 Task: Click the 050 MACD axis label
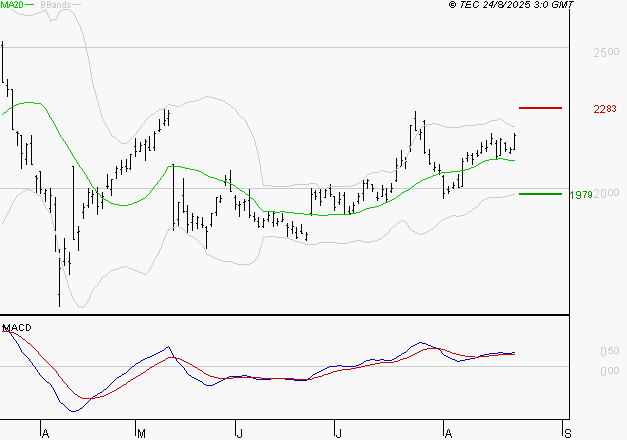point(609,351)
